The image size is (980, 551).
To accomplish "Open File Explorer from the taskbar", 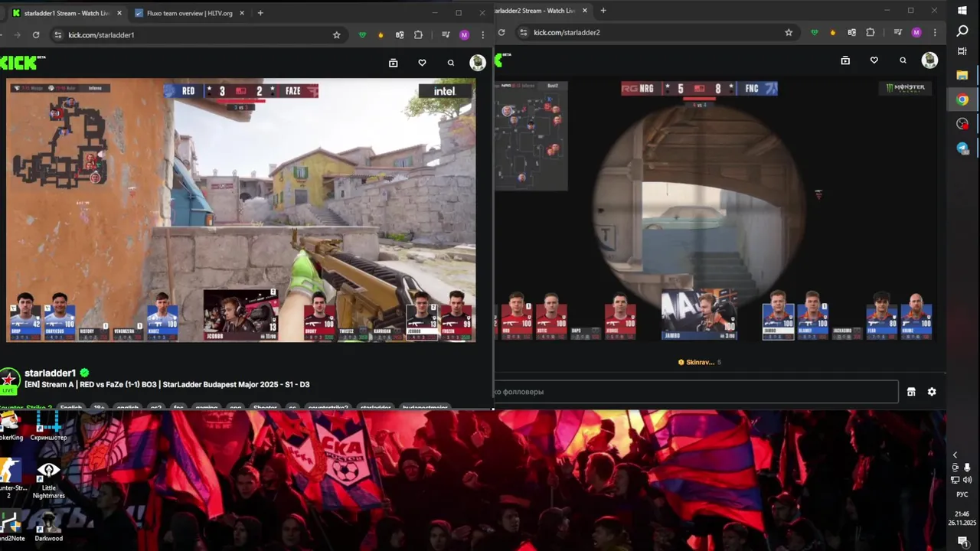I will pos(962,75).
